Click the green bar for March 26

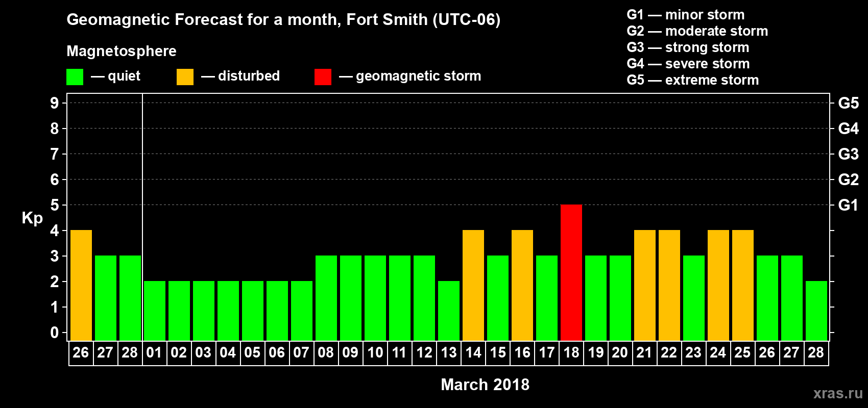coord(767,298)
